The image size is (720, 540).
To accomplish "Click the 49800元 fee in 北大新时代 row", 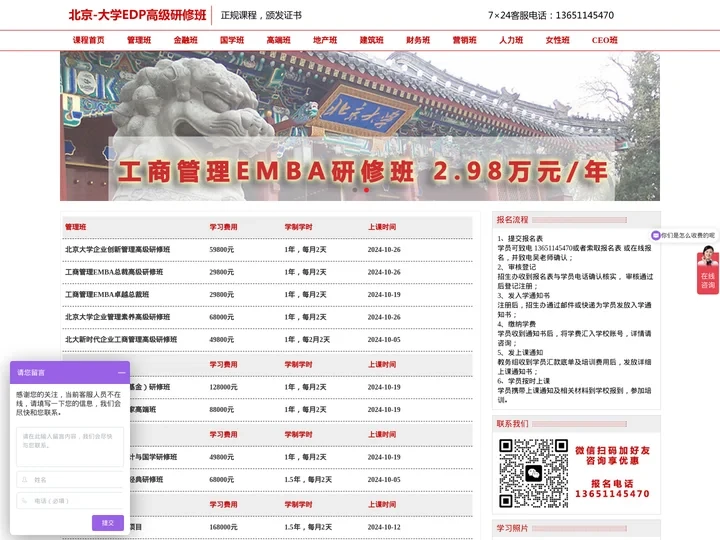I will pyautogui.click(x=221, y=339).
